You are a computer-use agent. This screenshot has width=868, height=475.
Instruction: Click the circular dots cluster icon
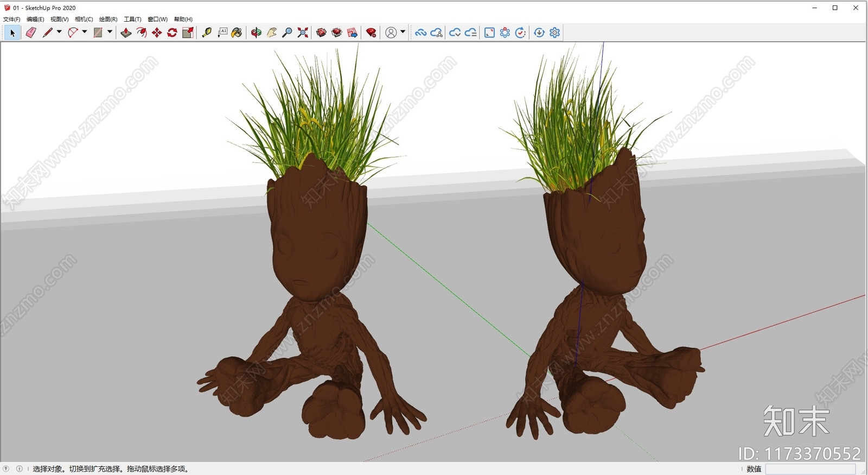tap(505, 33)
